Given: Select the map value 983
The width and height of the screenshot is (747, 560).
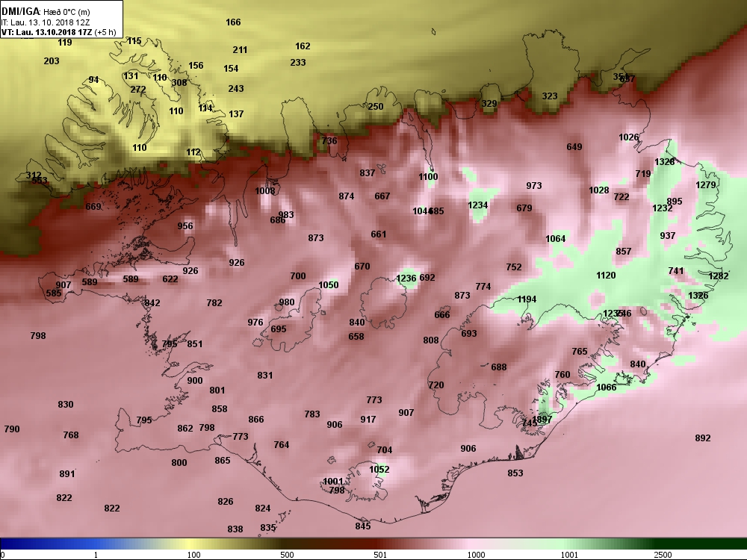Looking at the screenshot, I should point(286,215).
